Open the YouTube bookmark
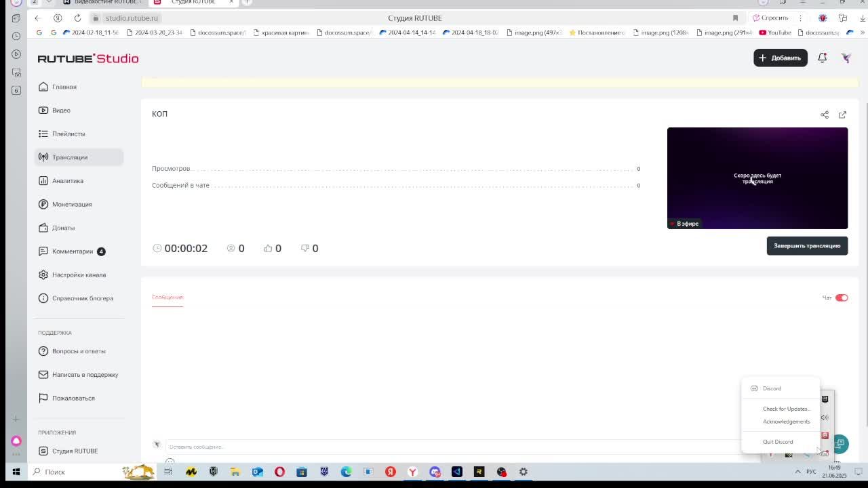The image size is (868, 488). [775, 33]
